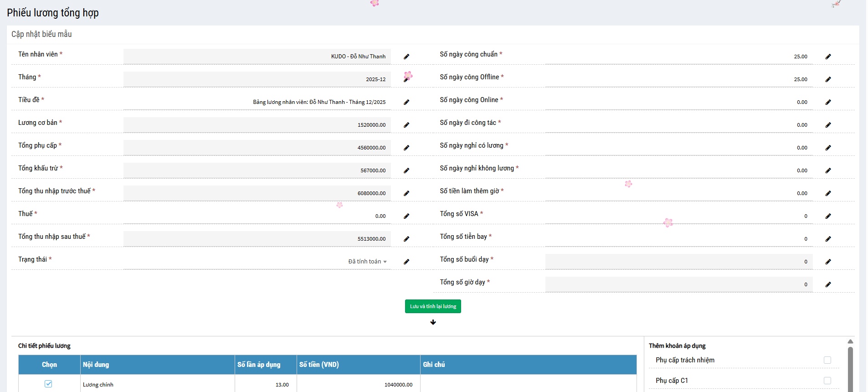
Task: Edit Số ngày công chuẩn via pencil
Action: point(828,57)
